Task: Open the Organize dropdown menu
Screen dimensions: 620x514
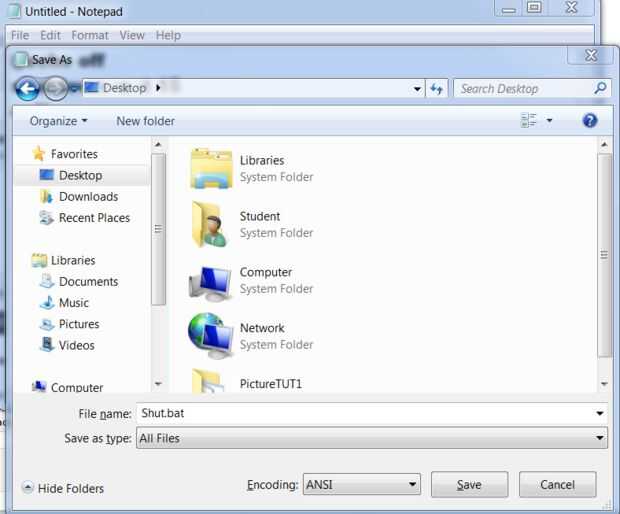Action: click(59, 121)
